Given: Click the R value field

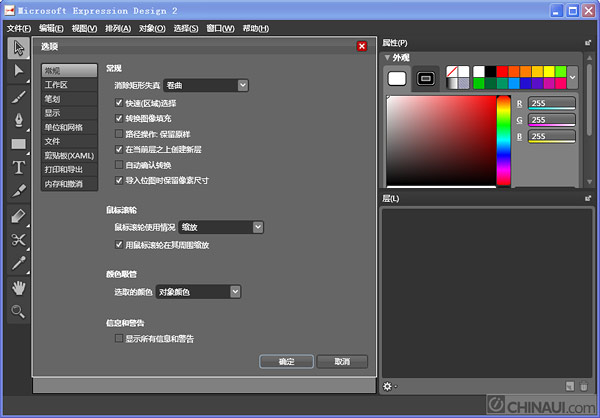Looking at the screenshot, I should 552,103.
